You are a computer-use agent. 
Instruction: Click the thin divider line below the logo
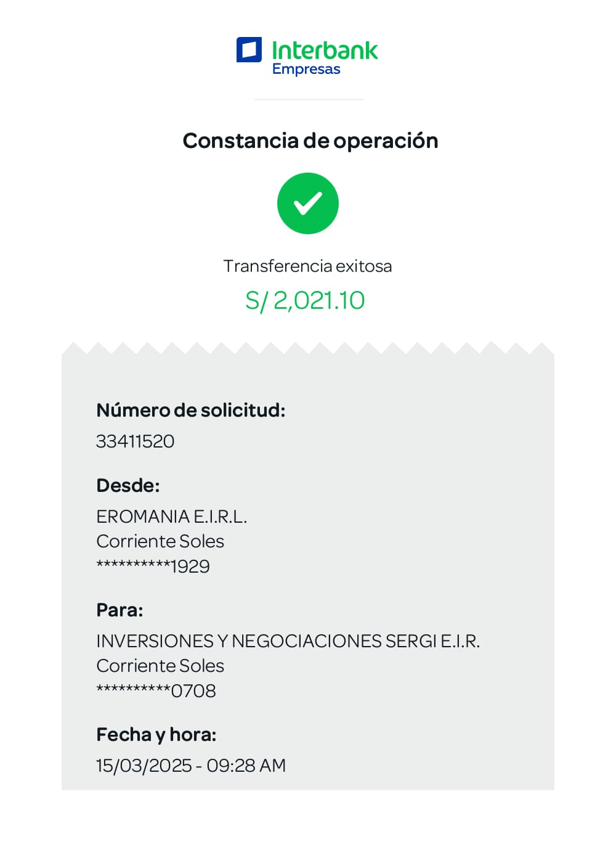[x=309, y=99]
